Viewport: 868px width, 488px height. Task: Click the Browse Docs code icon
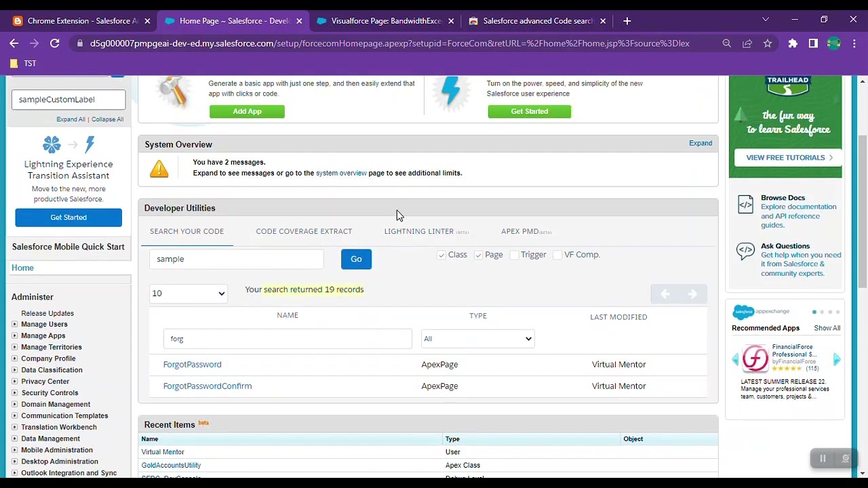click(745, 205)
